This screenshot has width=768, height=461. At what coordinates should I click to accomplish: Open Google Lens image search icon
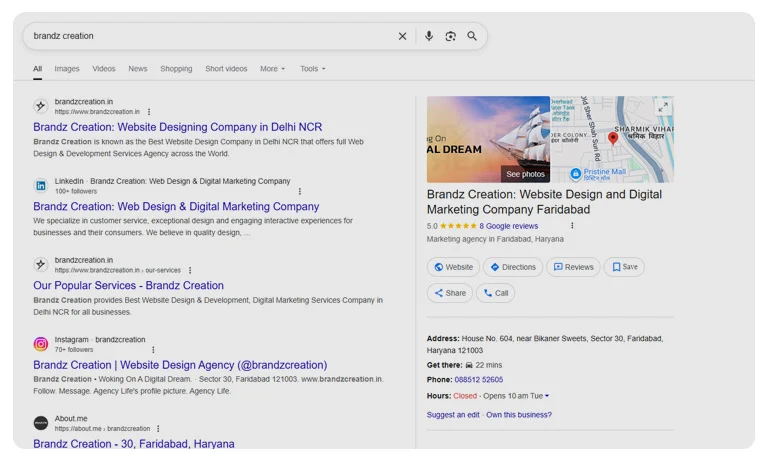(450, 36)
